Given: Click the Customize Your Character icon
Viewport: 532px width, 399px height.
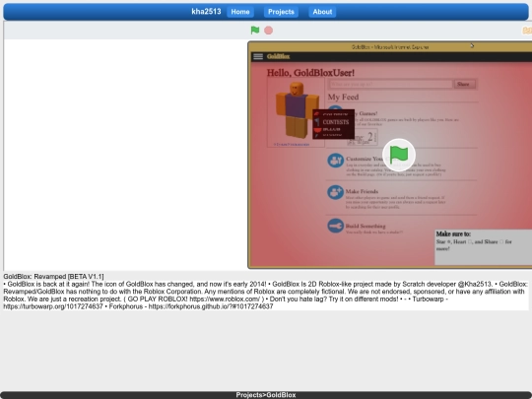Looking at the screenshot, I should pyautogui.click(x=336, y=161).
